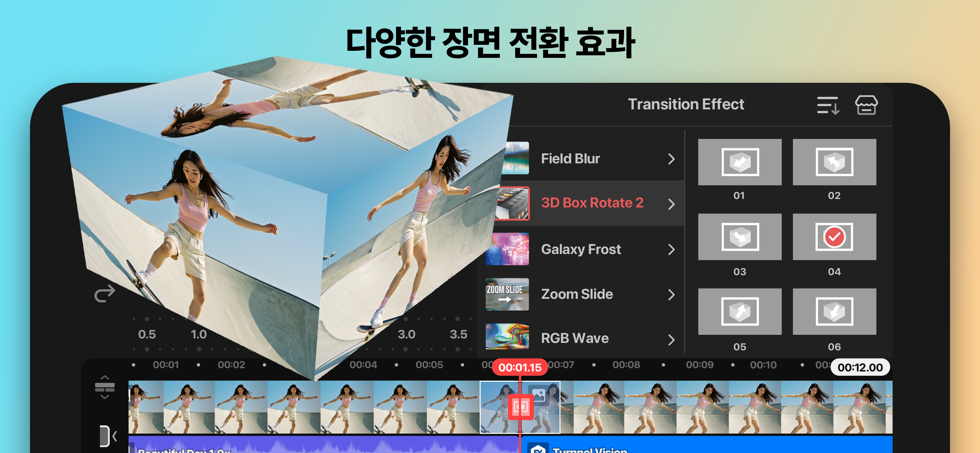This screenshot has width=980, height=453.
Task: Click the 00:12.00 total duration label
Action: pyautogui.click(x=860, y=367)
